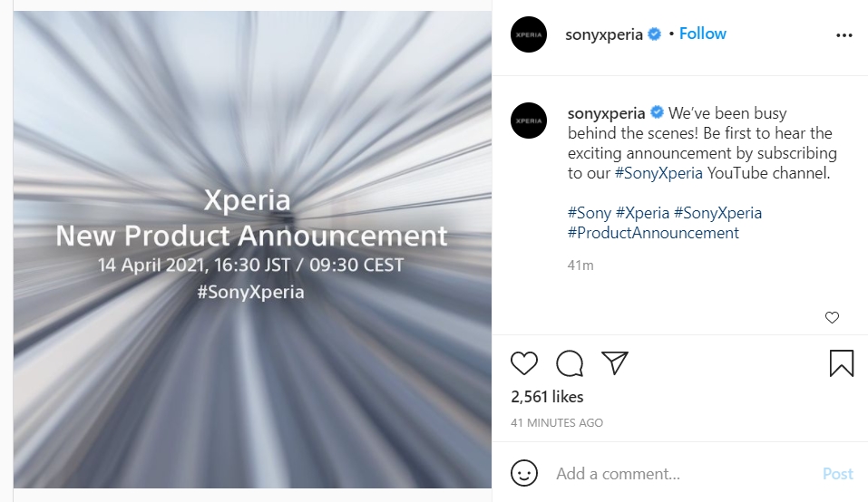Follow the sonyxperia account
This screenshot has height=502, width=868.
click(x=703, y=34)
